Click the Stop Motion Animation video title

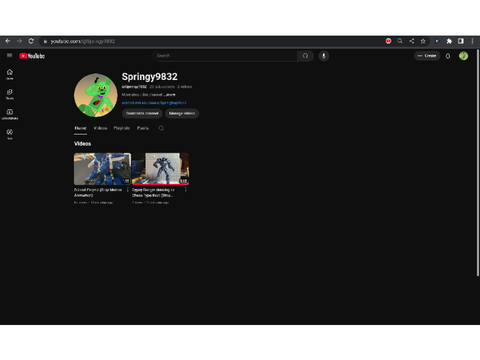pos(98,192)
